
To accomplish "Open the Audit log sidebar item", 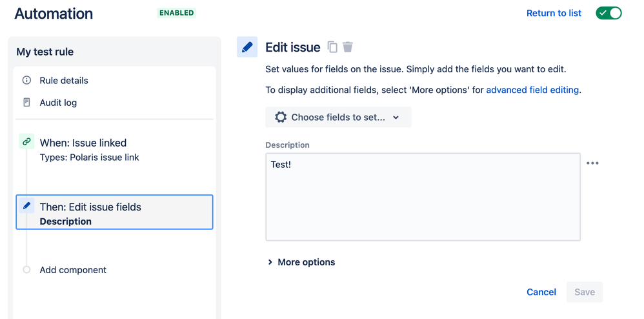I will [x=58, y=103].
